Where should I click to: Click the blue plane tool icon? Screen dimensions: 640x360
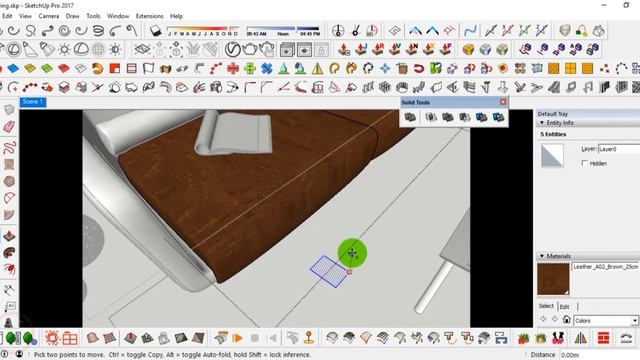tap(13, 69)
